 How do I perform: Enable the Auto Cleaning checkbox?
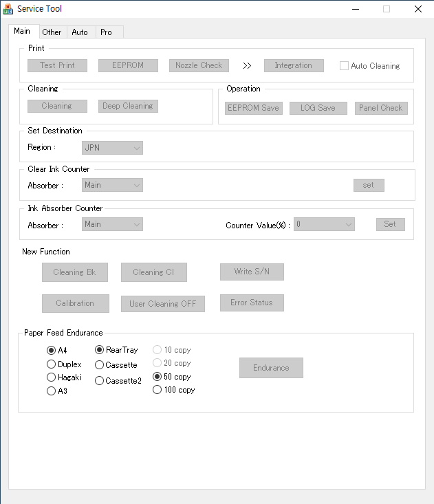tap(345, 66)
